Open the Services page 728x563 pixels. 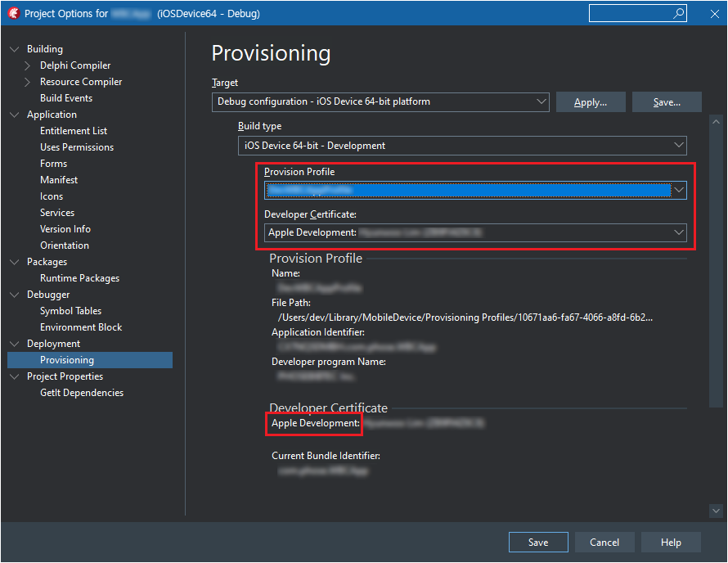(57, 213)
